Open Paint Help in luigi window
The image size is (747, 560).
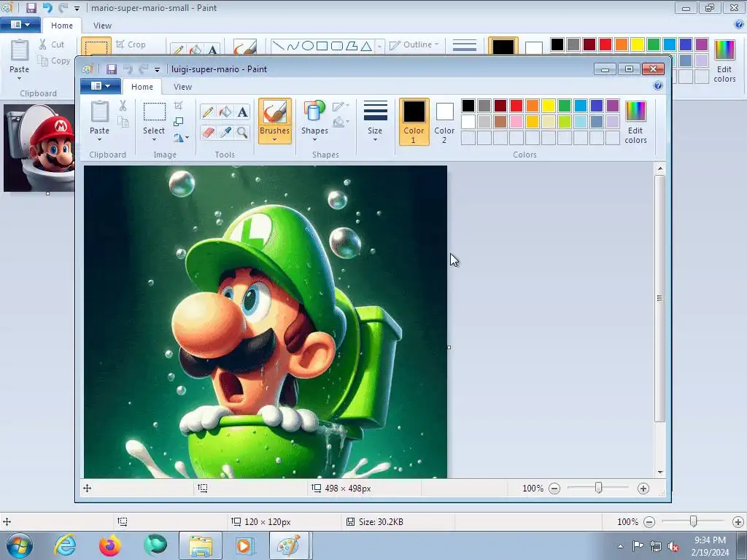click(658, 86)
